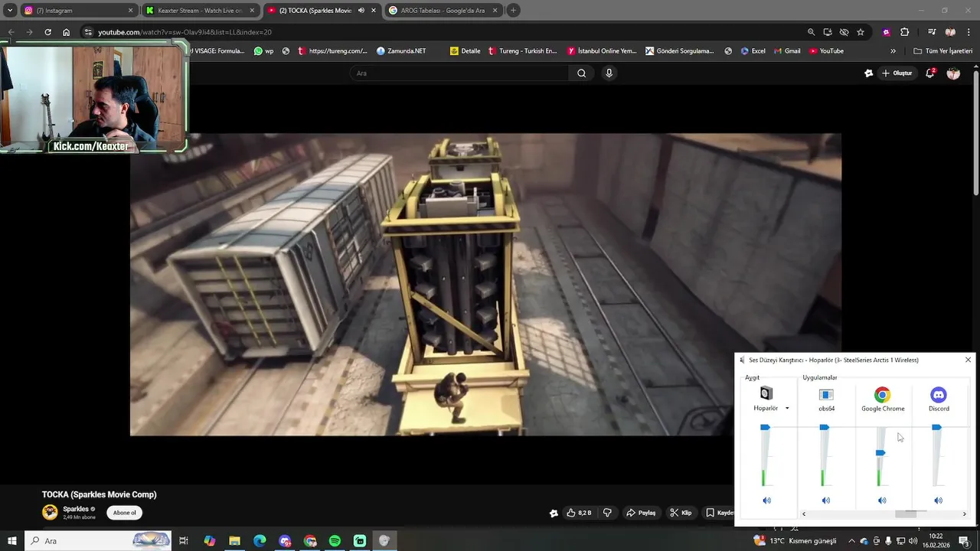Open the Excel bookmark

click(x=753, y=51)
